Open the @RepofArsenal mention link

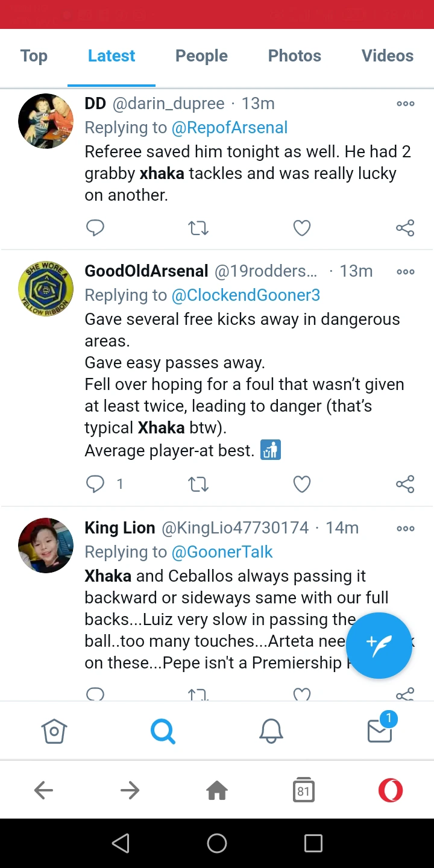[230, 128]
